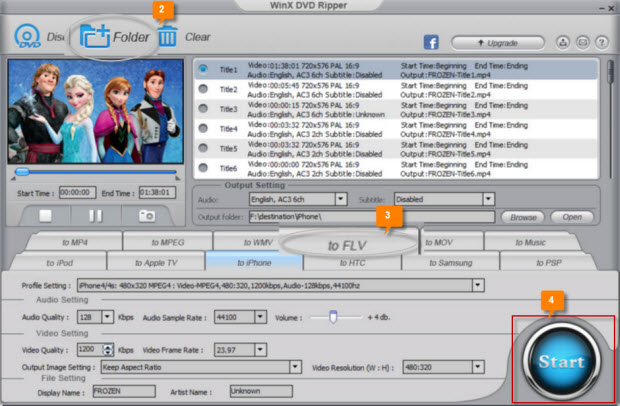Select the Title5 radio button

point(203,148)
